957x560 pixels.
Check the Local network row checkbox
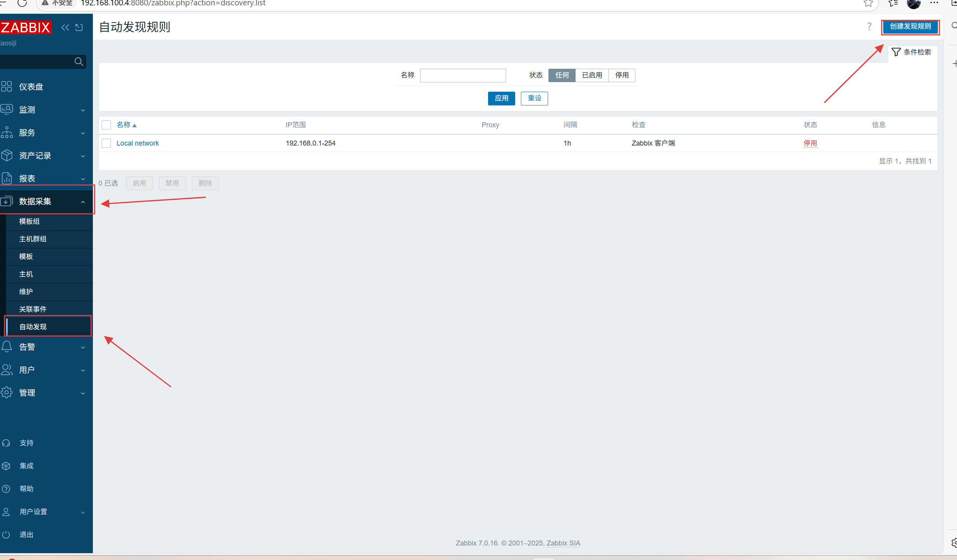coord(106,143)
